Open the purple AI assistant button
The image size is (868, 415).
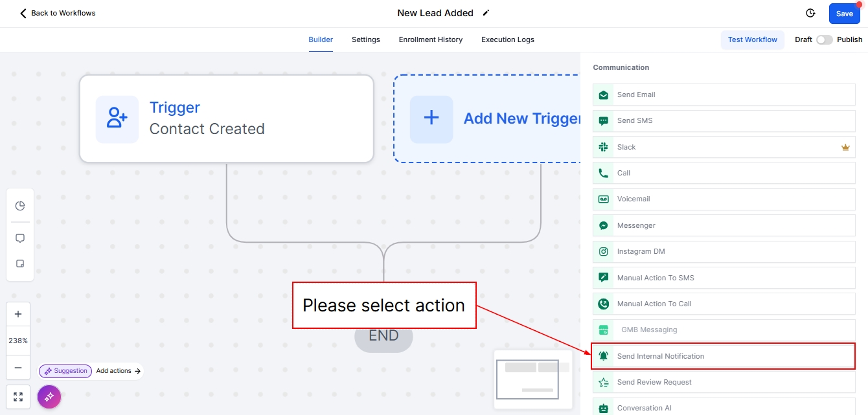(49, 396)
